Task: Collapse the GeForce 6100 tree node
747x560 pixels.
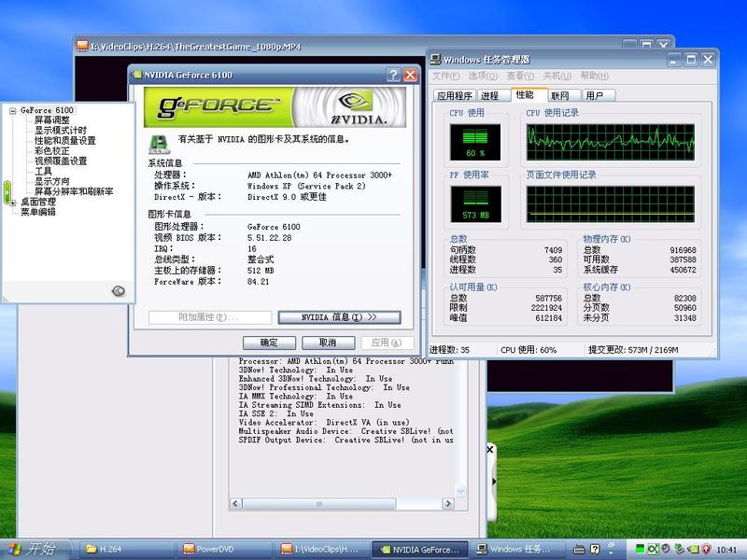Action: (x=13, y=110)
